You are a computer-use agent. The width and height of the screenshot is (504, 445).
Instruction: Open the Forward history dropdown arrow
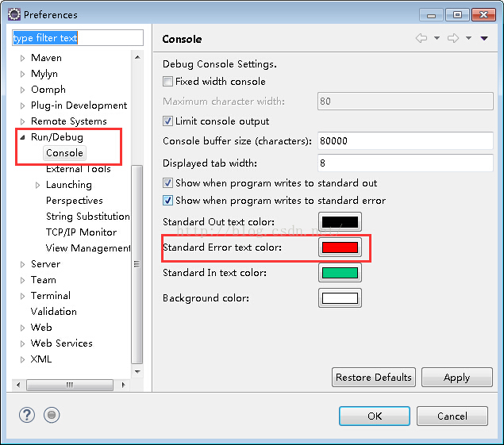click(x=468, y=38)
